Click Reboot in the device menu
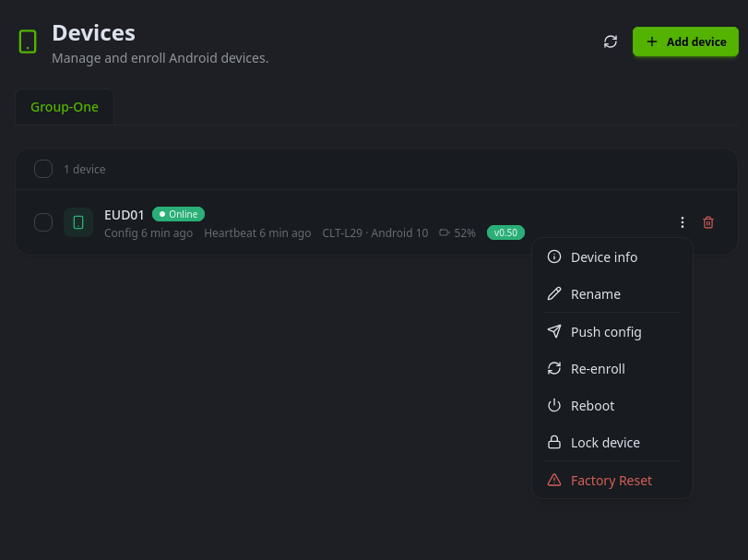 592,406
